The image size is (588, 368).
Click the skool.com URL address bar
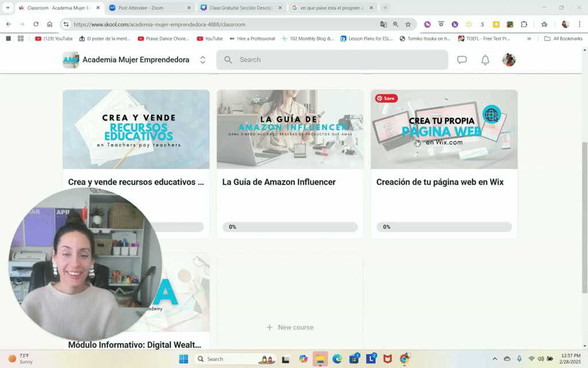tap(160, 24)
